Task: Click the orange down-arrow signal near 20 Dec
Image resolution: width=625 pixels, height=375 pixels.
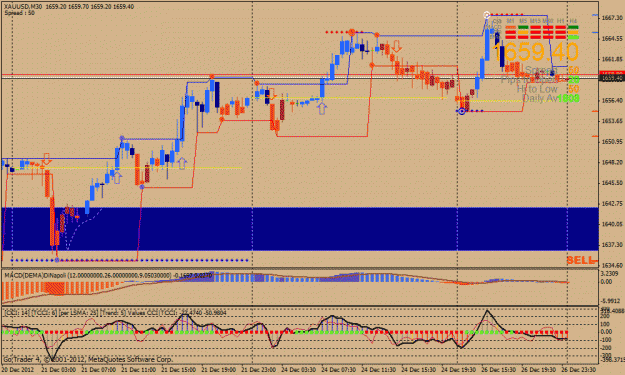Action: (x=47, y=159)
